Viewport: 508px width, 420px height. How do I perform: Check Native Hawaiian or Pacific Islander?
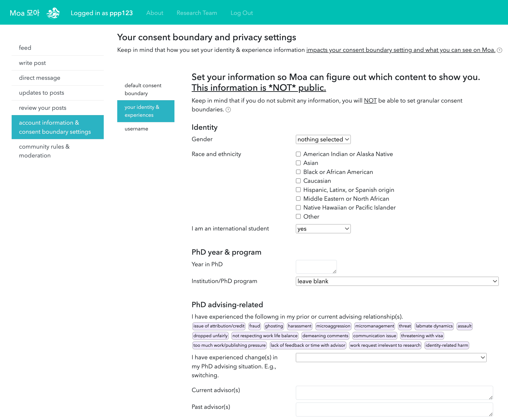click(x=298, y=208)
